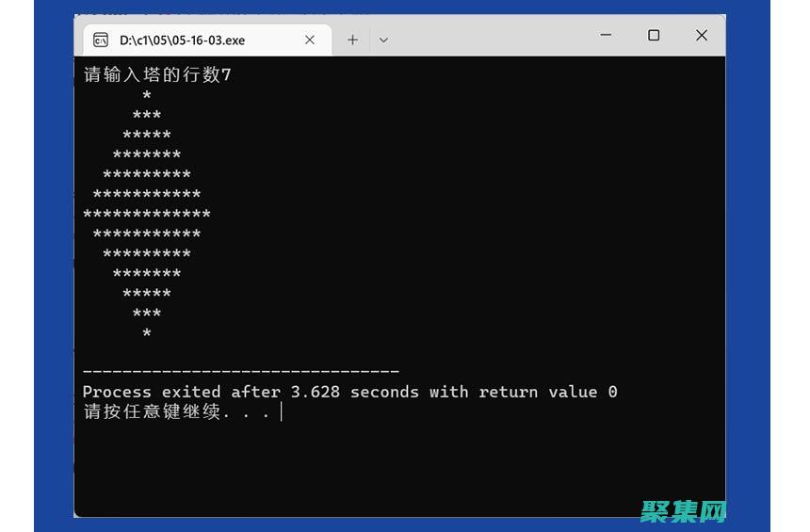Open a new tab with plus button
Screen dimensions: 810x532
click(352, 40)
